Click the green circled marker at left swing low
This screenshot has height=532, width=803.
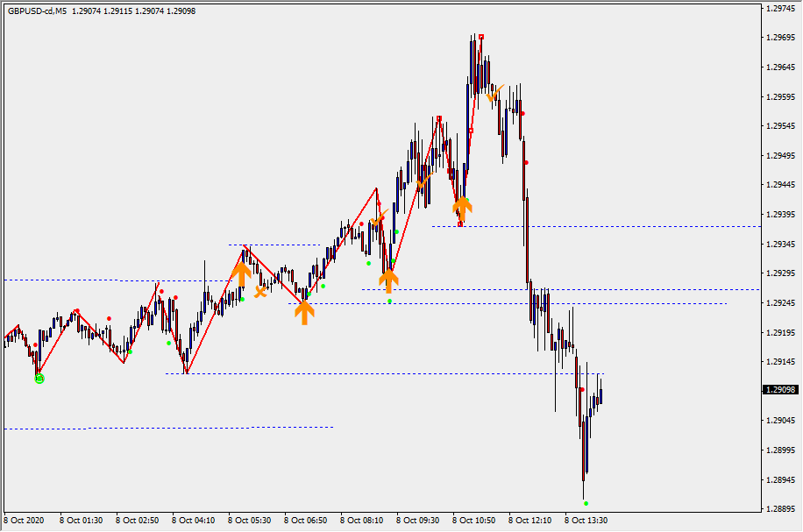click(39, 379)
